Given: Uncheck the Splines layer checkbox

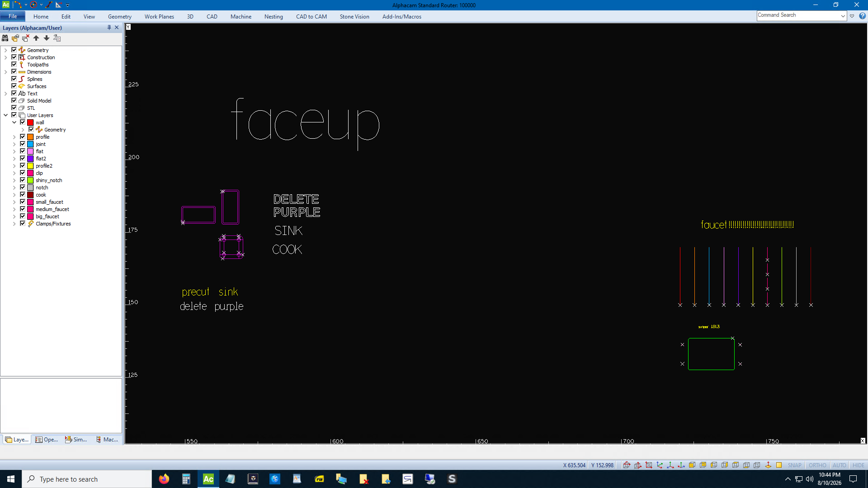Looking at the screenshot, I should click(x=14, y=79).
